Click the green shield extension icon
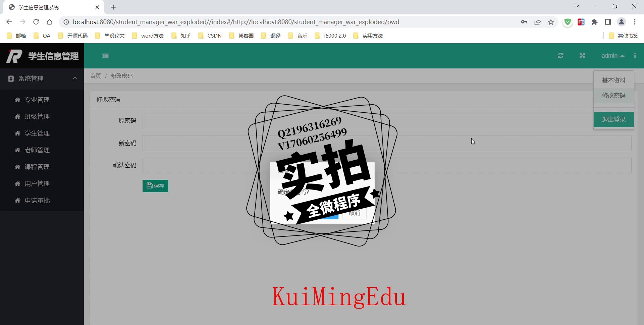Screen dimensions: 644x325 568,22
